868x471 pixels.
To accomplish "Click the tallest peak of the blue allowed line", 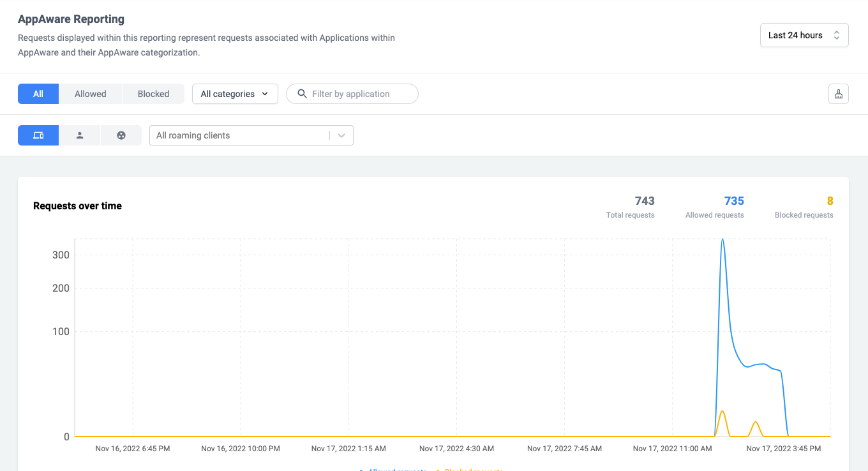I will [722, 240].
